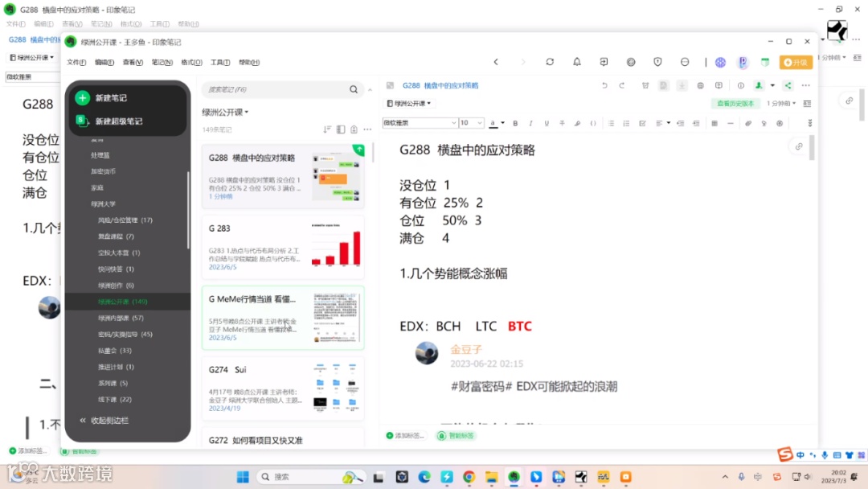This screenshot has width=868, height=489.
Task: Open 文件 menu in front window
Action: click(76, 63)
